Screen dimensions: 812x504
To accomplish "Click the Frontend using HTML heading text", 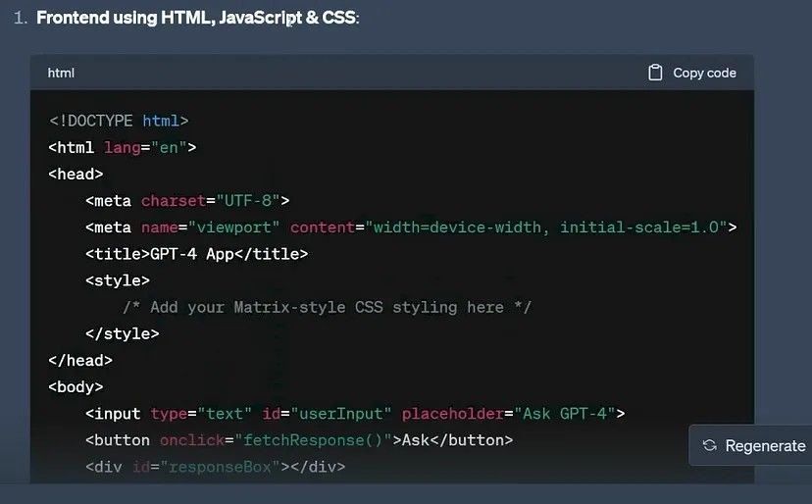I will (x=197, y=18).
